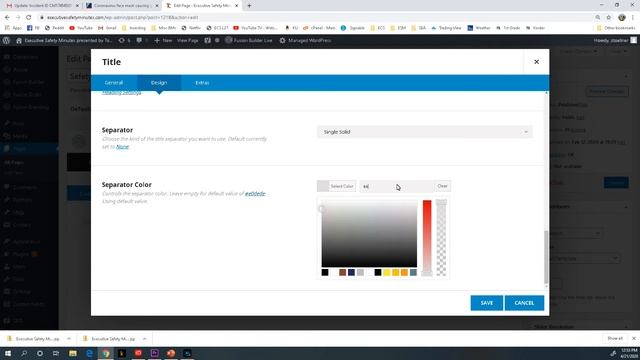Open the Netflix bookmark
The height and width of the screenshot is (360, 640).
pyautogui.click(x=191, y=28)
